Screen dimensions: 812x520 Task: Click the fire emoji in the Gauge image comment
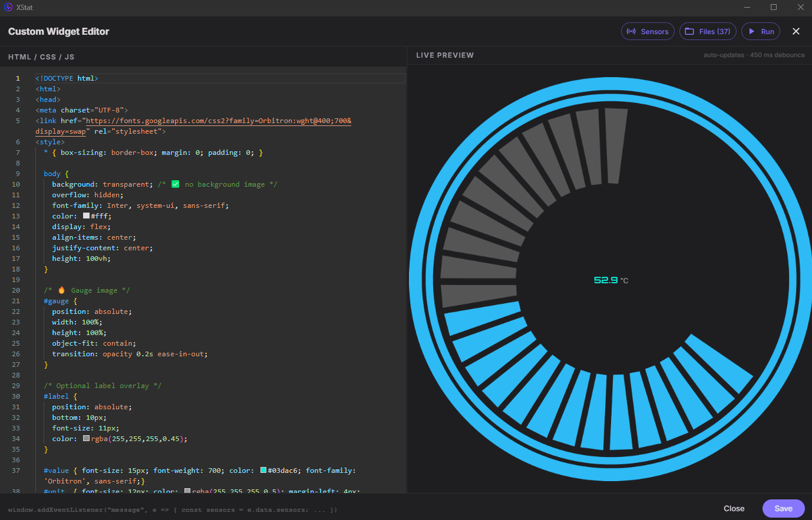[x=61, y=290]
